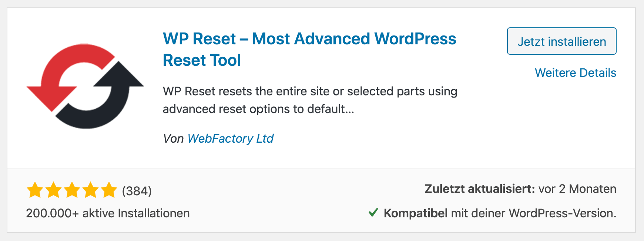Click the 200.000+ aktive Installationen text

[x=108, y=213]
